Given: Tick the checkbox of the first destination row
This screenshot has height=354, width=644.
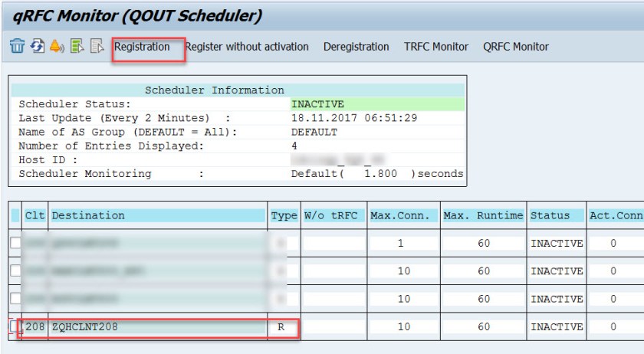Looking at the screenshot, I should click(15, 243).
